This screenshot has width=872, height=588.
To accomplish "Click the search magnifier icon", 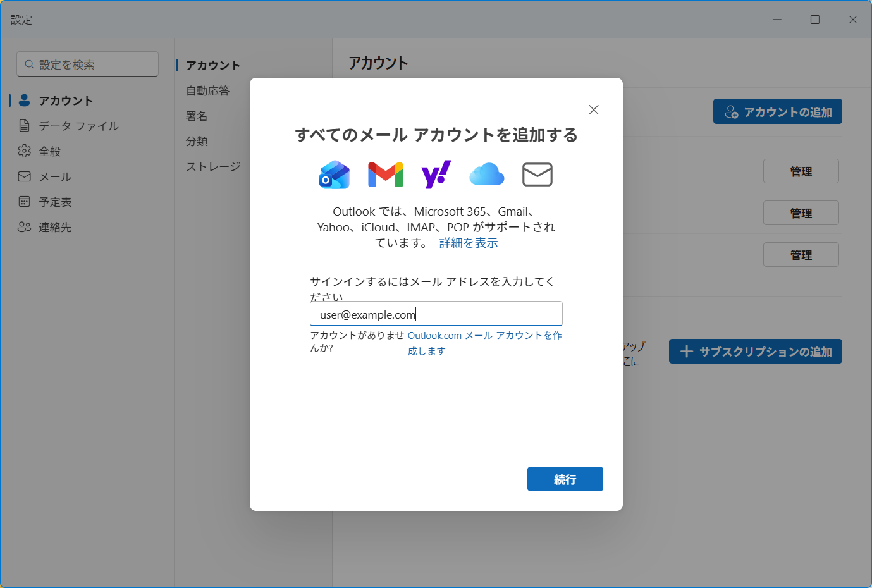I will point(29,64).
